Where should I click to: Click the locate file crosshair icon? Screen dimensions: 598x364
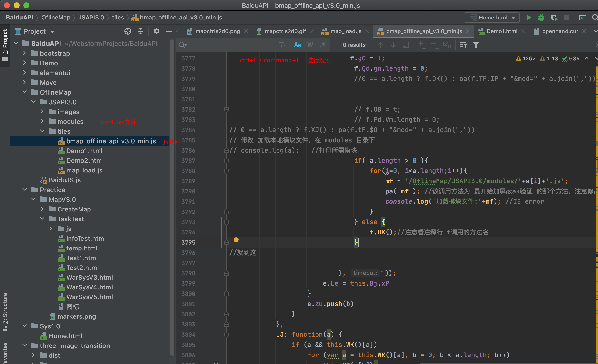tap(128, 31)
